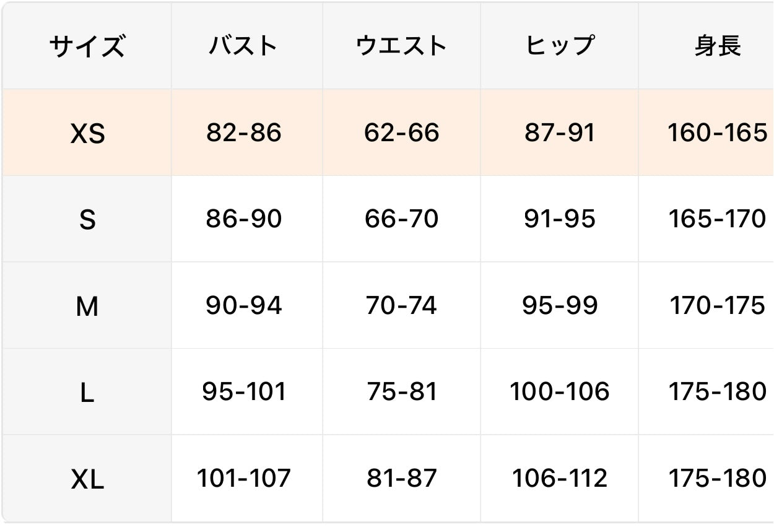Select the XS size row label
Image resolution: width=774 pixels, height=532 pixels.
87,133
